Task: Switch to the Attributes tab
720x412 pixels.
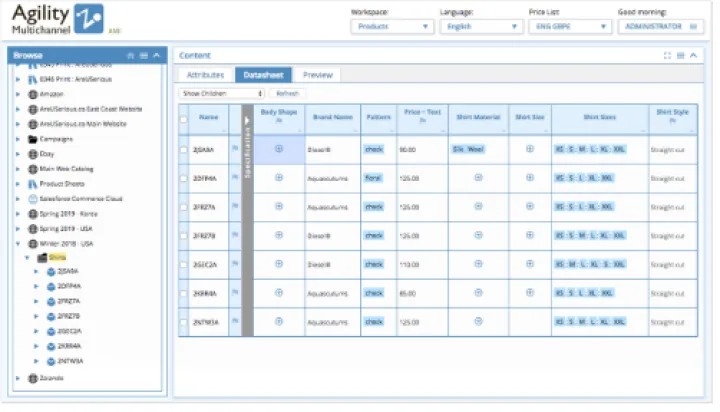Action: [205, 75]
